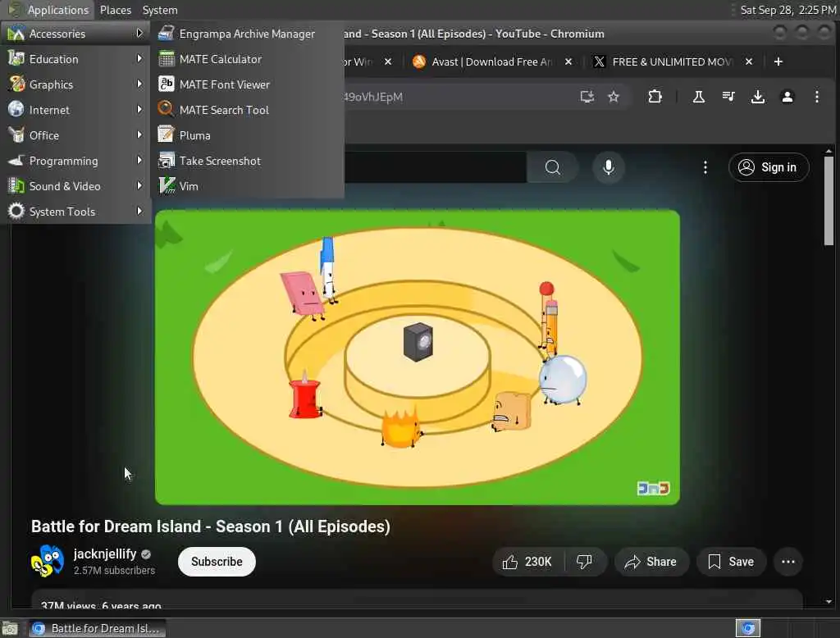The width and height of the screenshot is (840, 638).
Task: Close the Avast tab
Action: pyautogui.click(x=568, y=62)
